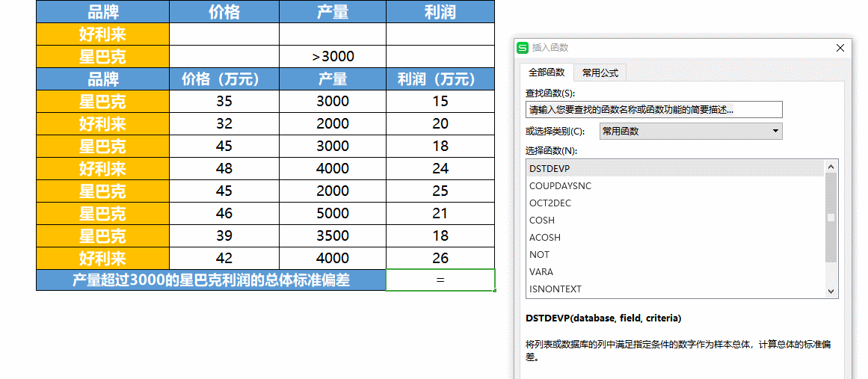
Task: Click profit cell 25
Action: coord(440,191)
